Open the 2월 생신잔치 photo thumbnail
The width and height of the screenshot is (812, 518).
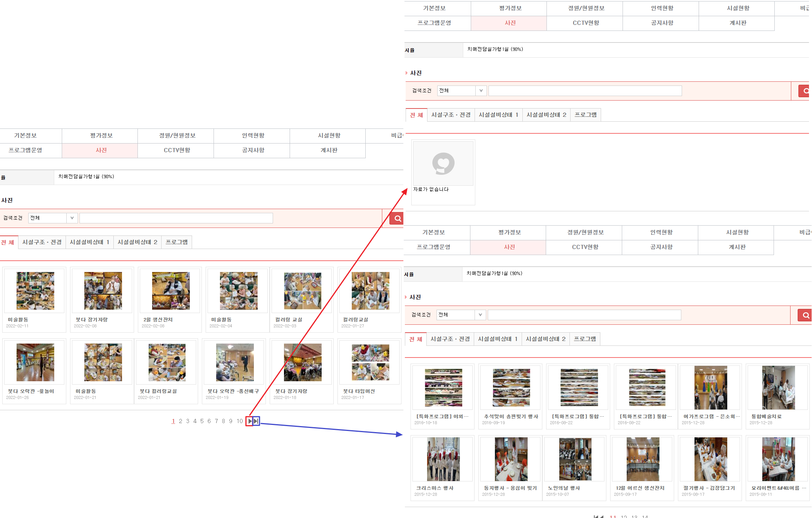pyautogui.click(x=171, y=291)
